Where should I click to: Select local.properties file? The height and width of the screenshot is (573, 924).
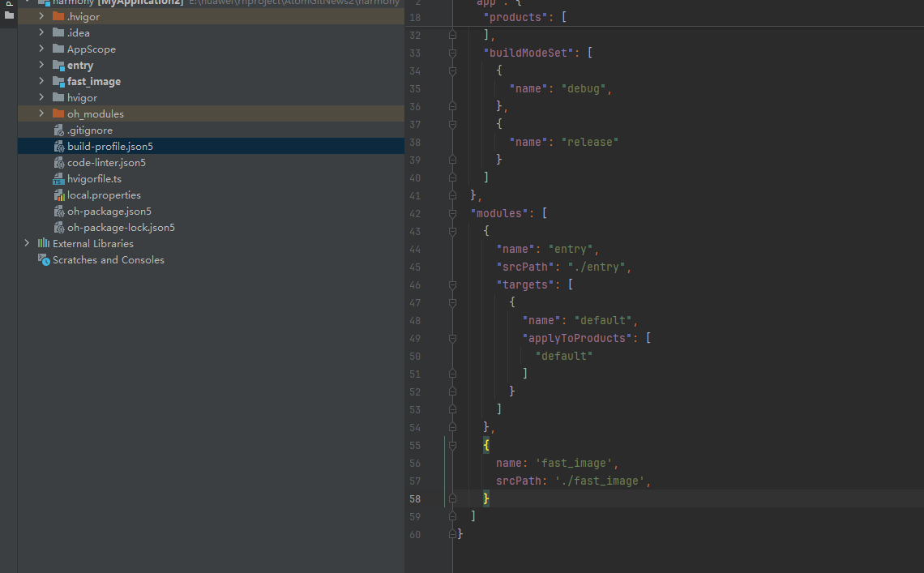[x=104, y=195]
